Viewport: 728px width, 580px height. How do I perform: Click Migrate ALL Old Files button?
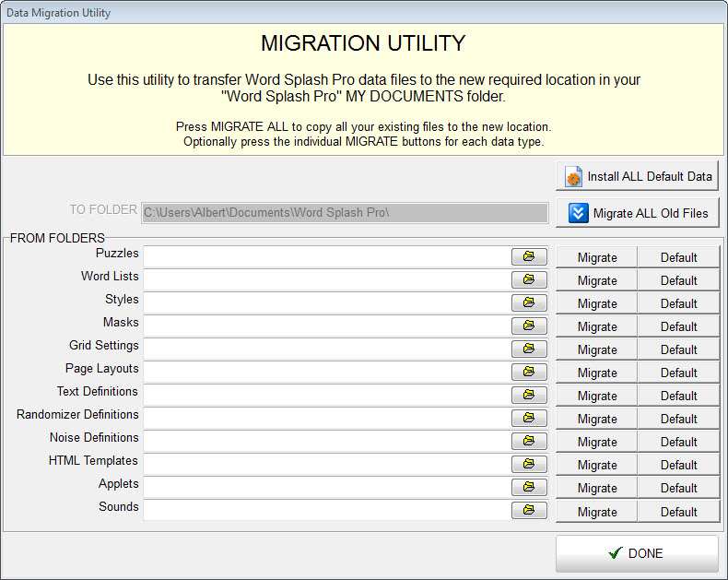tap(637, 213)
